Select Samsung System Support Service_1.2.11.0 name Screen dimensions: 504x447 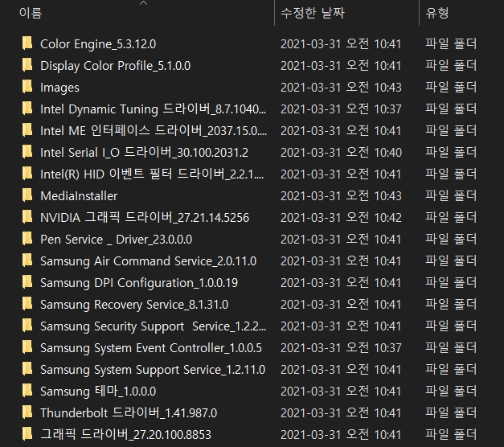[x=153, y=370]
